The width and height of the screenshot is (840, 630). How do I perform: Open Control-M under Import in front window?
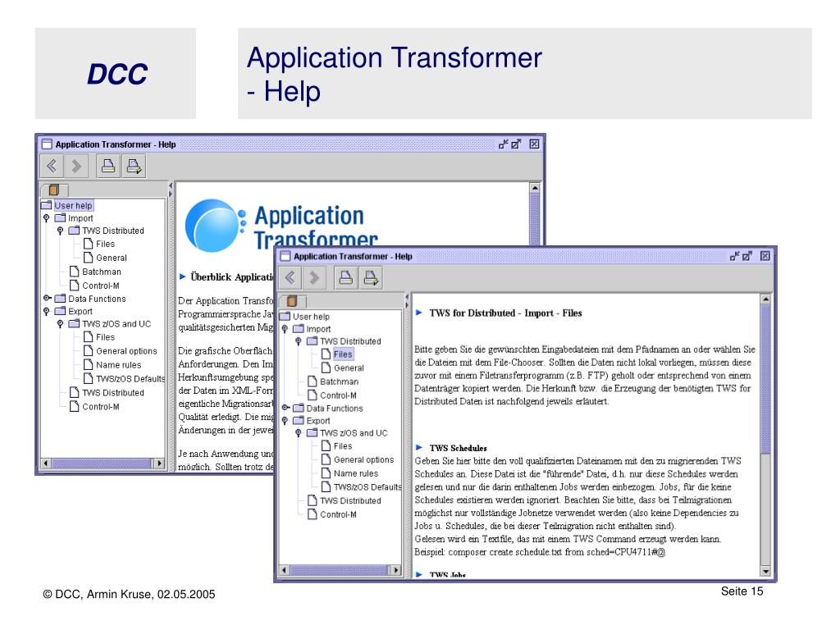[x=338, y=395]
